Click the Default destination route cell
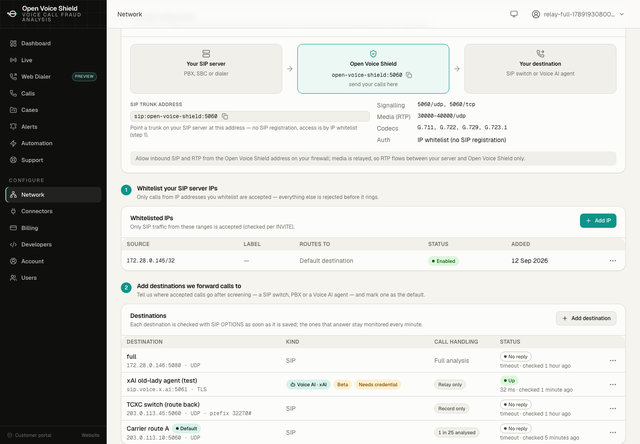Viewport: 640px width, 444px height. point(326,261)
